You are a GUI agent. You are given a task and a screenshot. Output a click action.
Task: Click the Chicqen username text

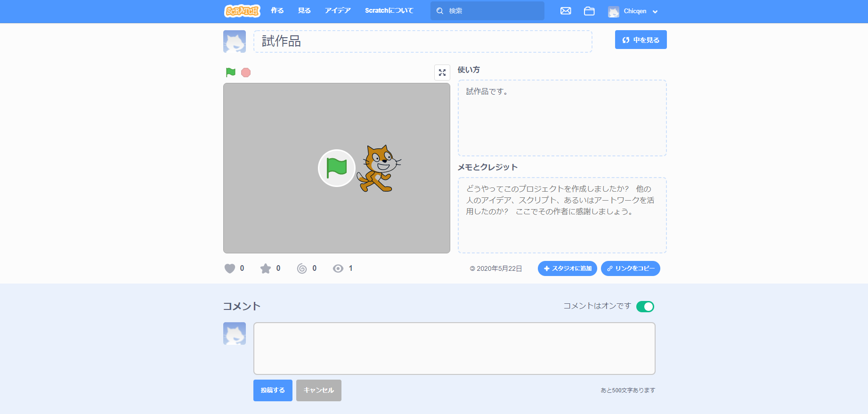635,11
